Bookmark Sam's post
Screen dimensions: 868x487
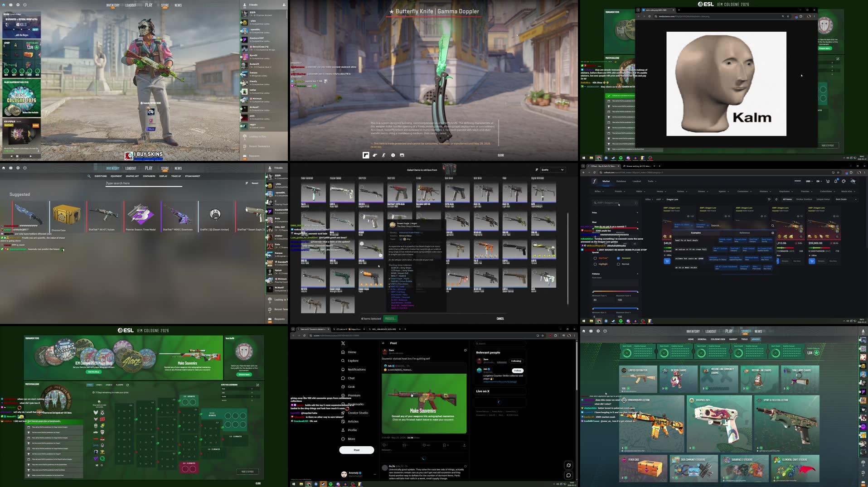tap(444, 445)
